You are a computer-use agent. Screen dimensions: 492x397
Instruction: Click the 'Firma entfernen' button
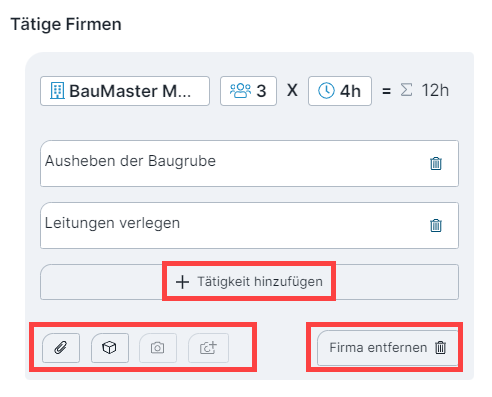coord(388,348)
